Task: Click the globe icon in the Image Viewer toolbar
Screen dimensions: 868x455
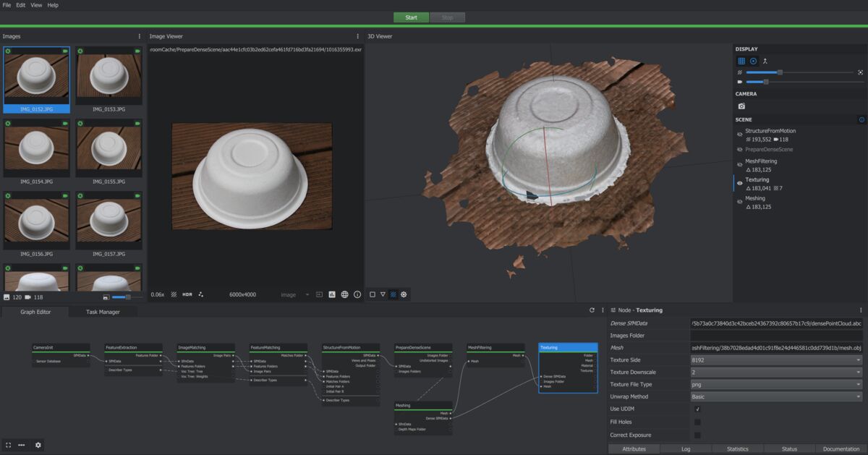Action: coord(345,294)
